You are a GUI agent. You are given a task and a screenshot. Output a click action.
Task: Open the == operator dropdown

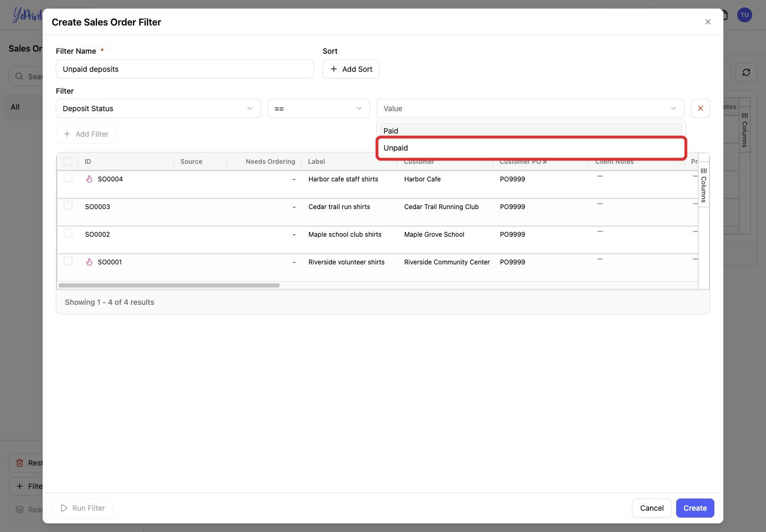pos(319,109)
